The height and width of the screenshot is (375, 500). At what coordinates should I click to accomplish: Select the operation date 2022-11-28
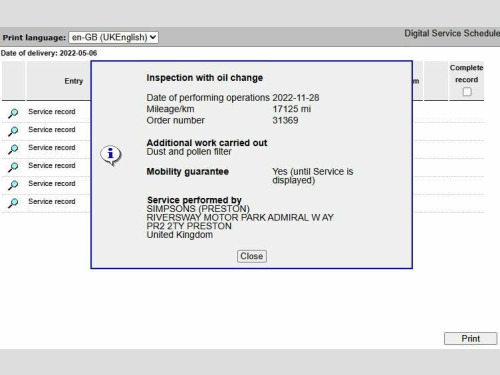click(x=296, y=98)
